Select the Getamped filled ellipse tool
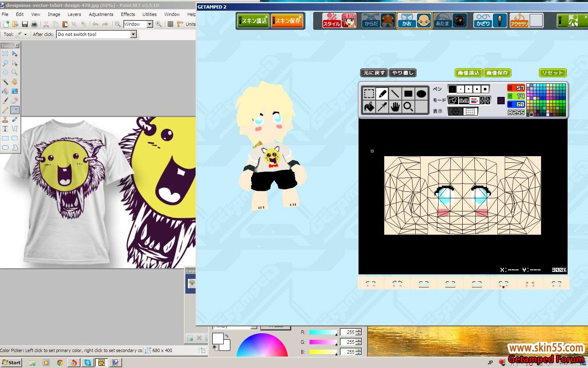Viewport: 588px width, 368px height. pyautogui.click(x=421, y=94)
